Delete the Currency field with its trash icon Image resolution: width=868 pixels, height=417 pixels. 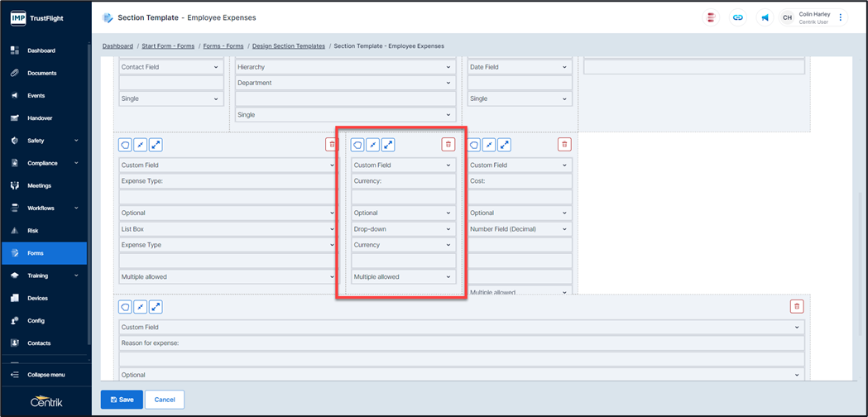(x=448, y=145)
